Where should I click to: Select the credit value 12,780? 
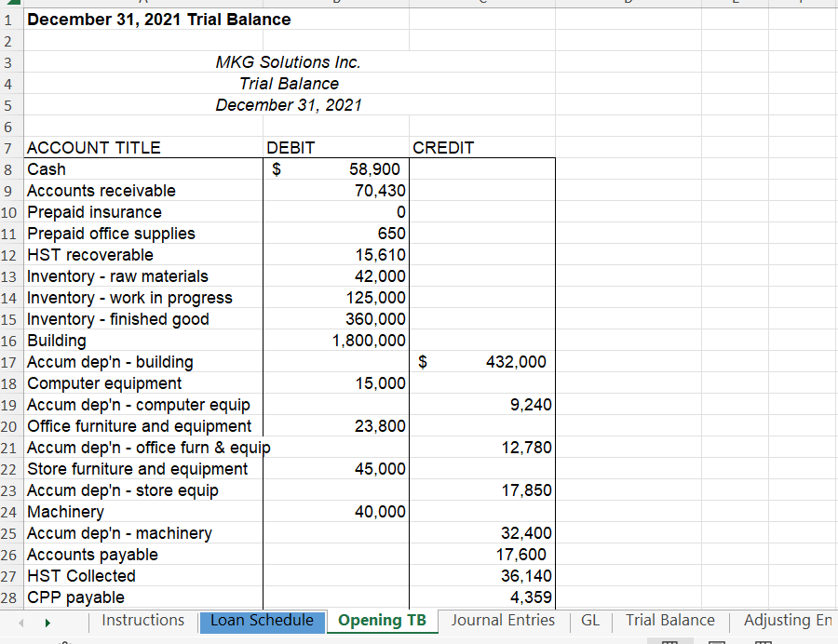tap(482, 448)
